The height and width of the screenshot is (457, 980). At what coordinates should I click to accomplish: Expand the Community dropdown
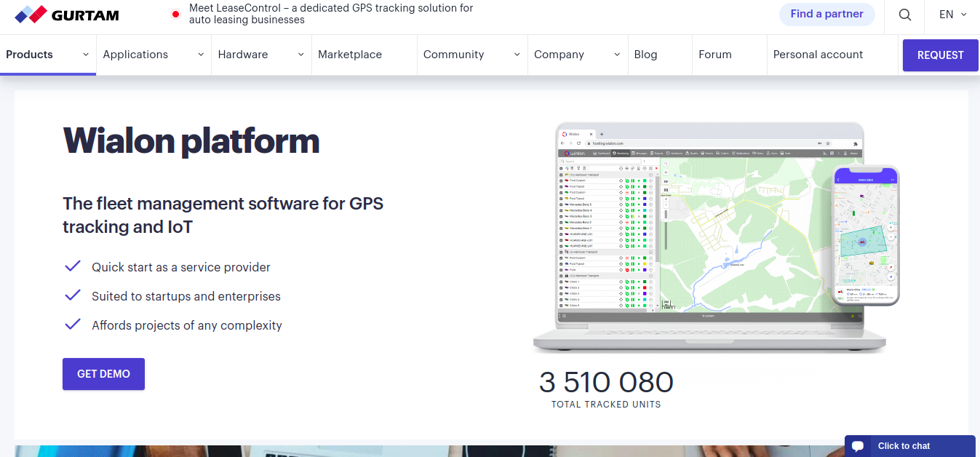click(x=472, y=55)
